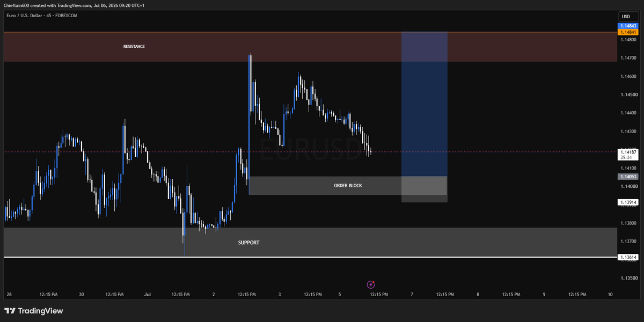Select the blue long position profit zone
The height and width of the screenshot is (322, 644).
[x=424, y=104]
